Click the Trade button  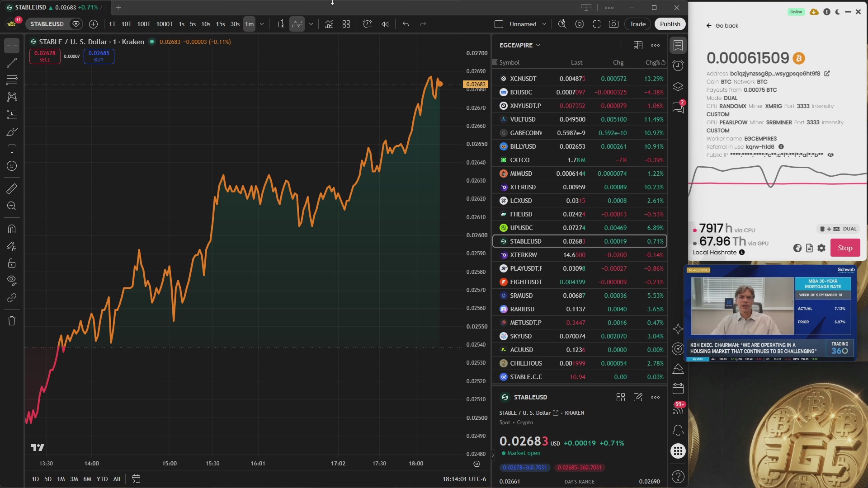pos(637,24)
